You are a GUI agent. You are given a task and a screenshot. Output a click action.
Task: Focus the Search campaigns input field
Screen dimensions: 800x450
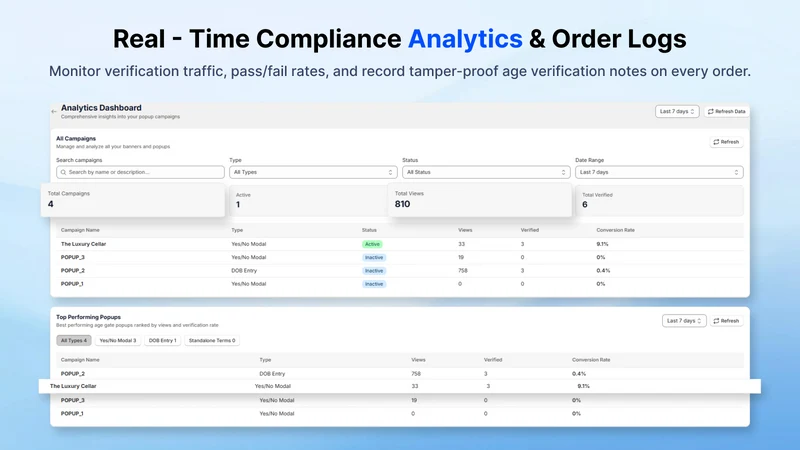click(140, 172)
